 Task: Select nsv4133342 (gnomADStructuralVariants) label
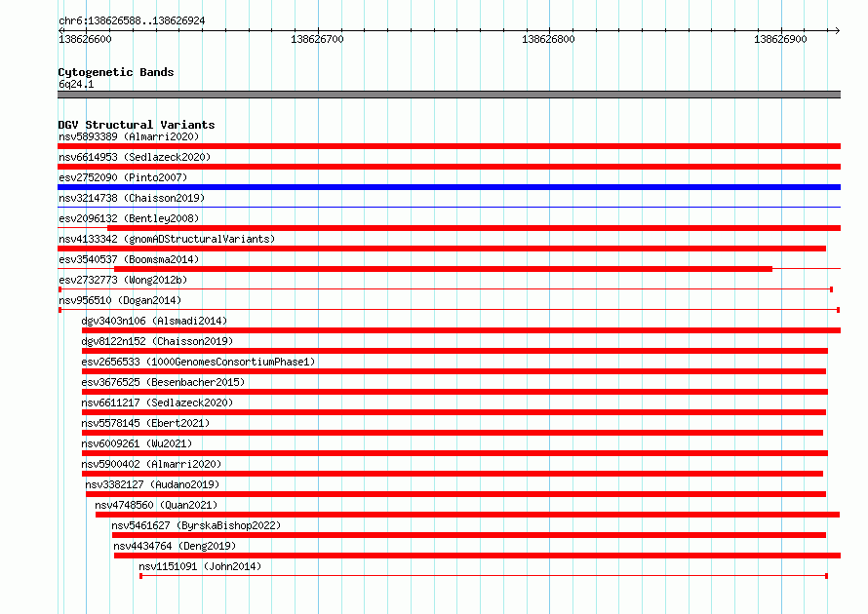point(167,239)
